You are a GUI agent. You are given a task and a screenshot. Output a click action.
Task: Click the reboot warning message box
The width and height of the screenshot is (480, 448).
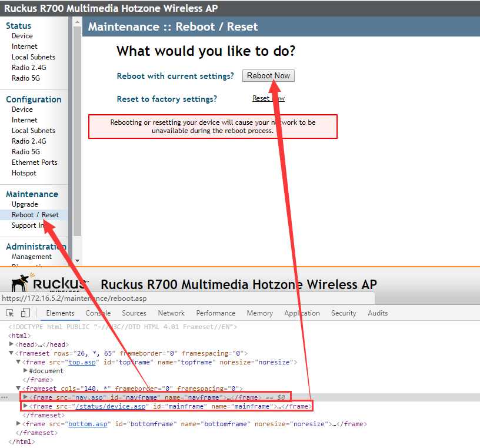click(213, 127)
